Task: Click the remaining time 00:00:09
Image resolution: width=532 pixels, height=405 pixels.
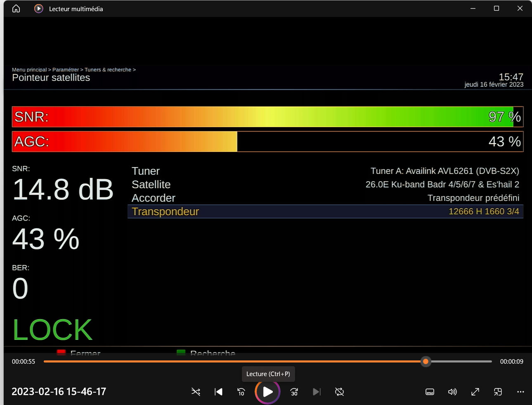Action: pos(512,362)
